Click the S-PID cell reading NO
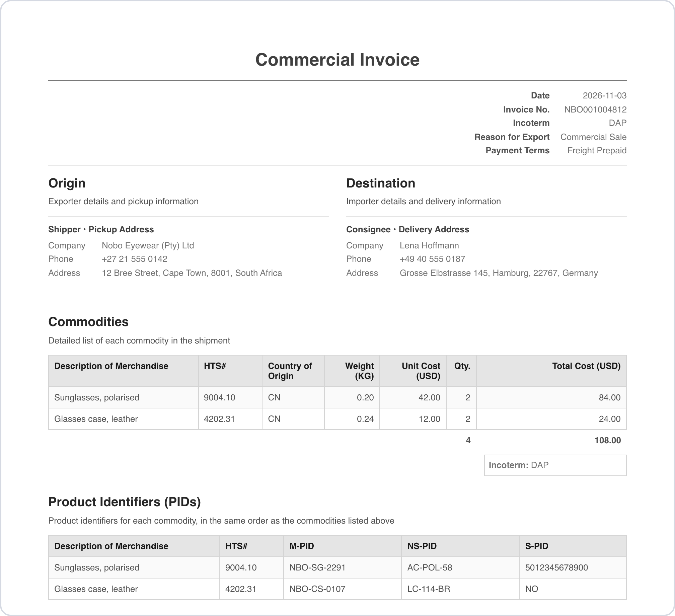This screenshot has width=675, height=616. point(573,589)
